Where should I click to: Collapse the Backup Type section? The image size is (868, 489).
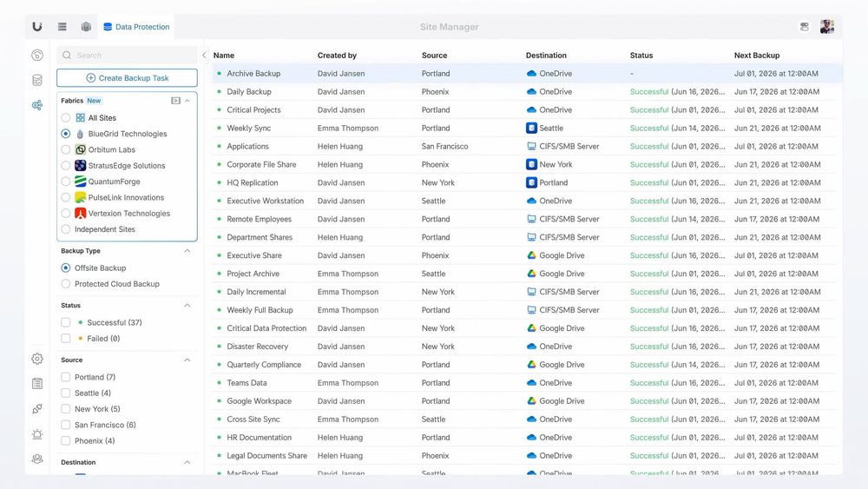pyautogui.click(x=187, y=251)
